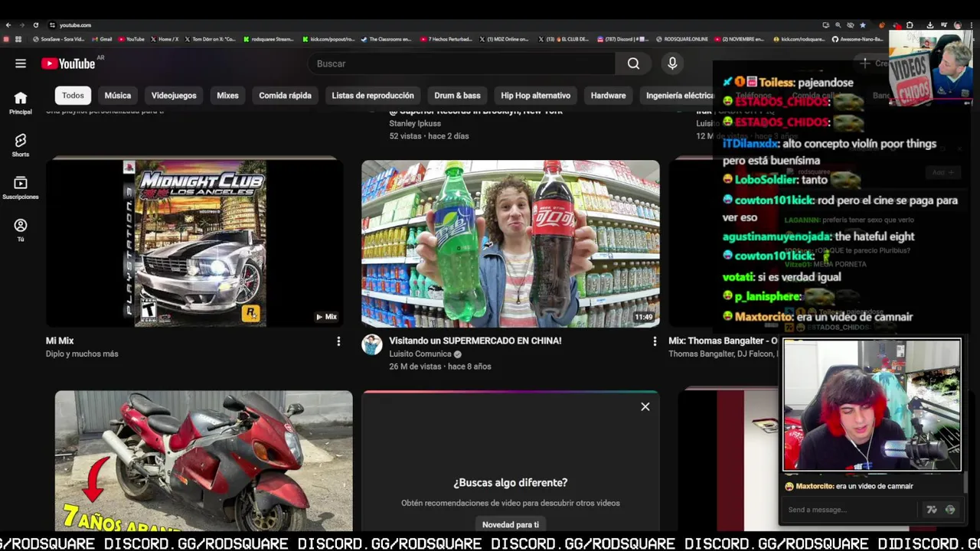Image resolution: width=980 pixels, height=551 pixels.
Task: Click the YouTube logo
Action: click(x=68, y=64)
